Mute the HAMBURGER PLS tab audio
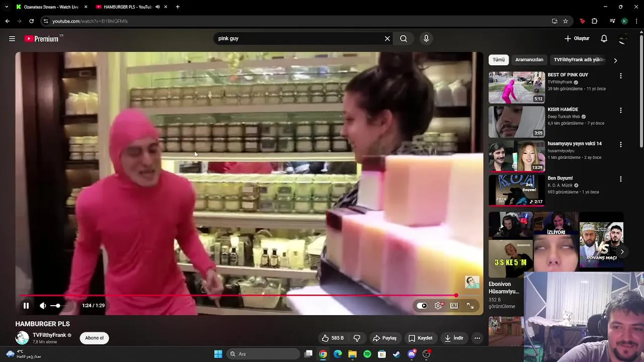Screen dimensions: 644x362 coord(157,7)
